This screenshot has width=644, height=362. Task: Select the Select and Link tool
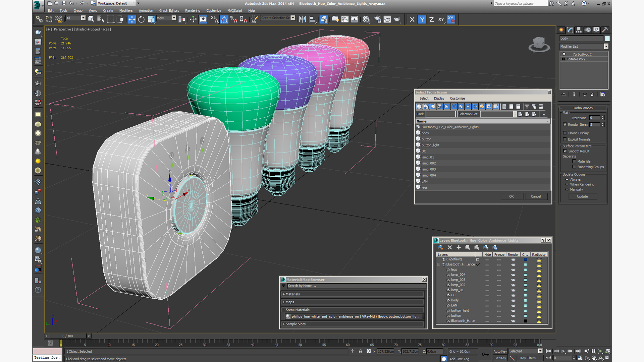[39, 19]
